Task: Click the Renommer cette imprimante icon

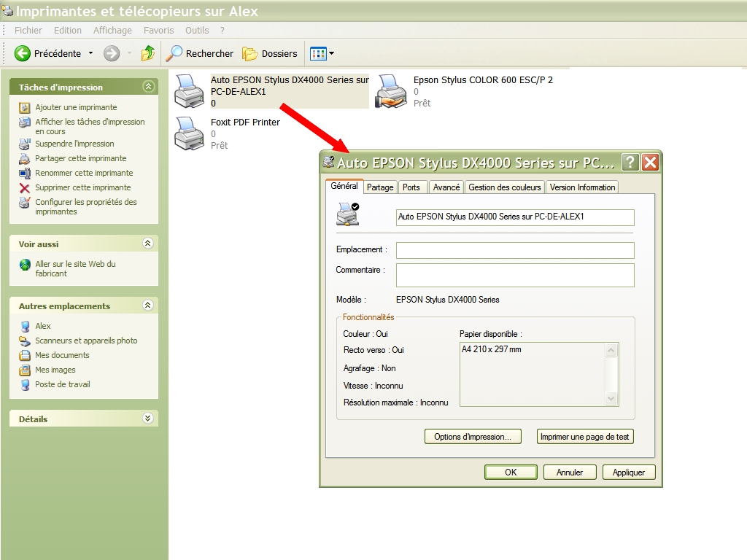Action: tap(25, 174)
